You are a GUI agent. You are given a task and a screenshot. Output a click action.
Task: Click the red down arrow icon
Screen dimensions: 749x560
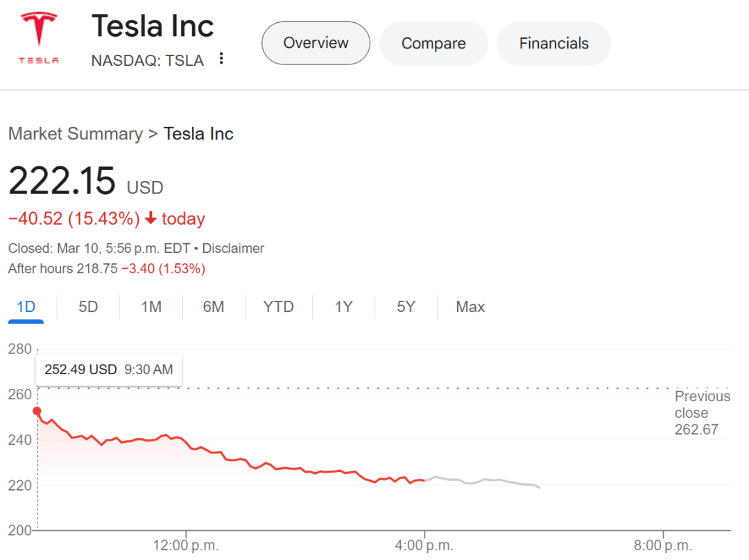[151, 219]
